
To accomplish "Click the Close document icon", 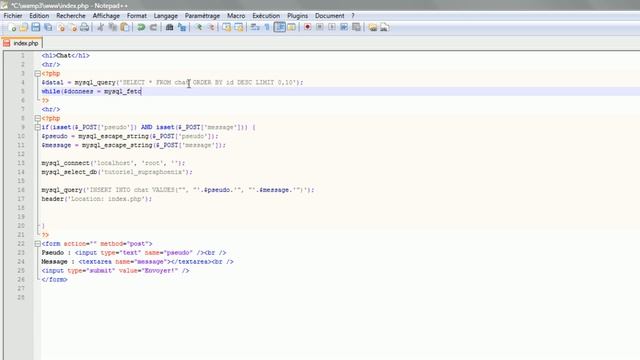I will click(x=61, y=27).
